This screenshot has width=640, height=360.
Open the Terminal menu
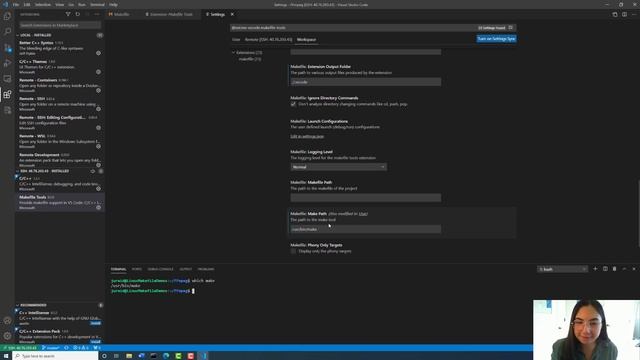point(97,4)
